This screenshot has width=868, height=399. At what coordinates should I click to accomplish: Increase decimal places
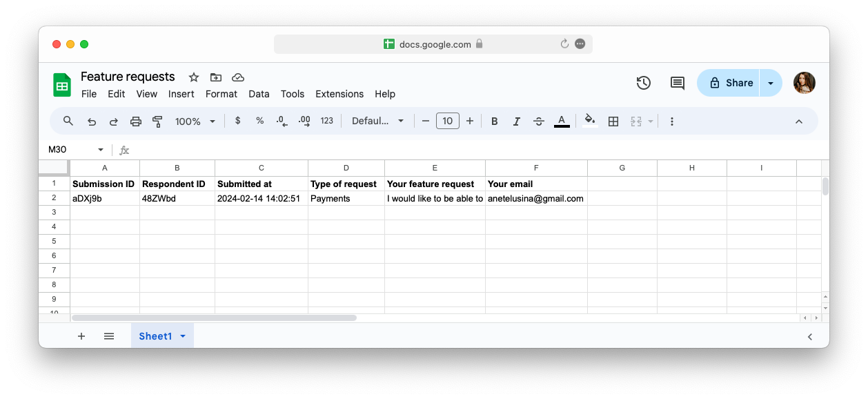coord(304,121)
